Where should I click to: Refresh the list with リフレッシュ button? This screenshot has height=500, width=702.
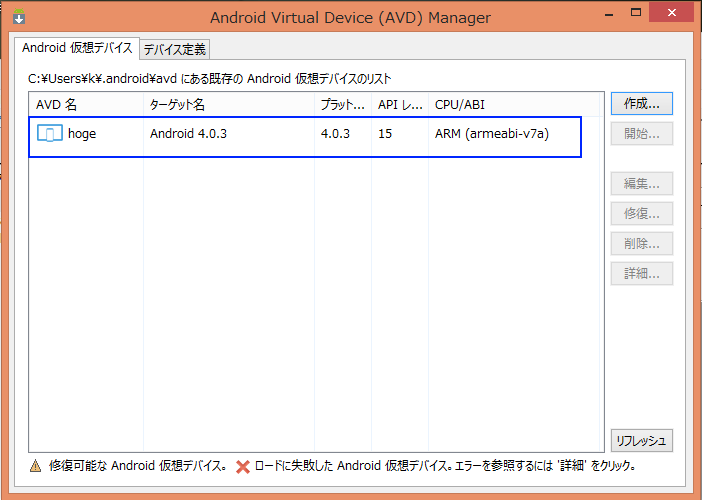(x=642, y=440)
